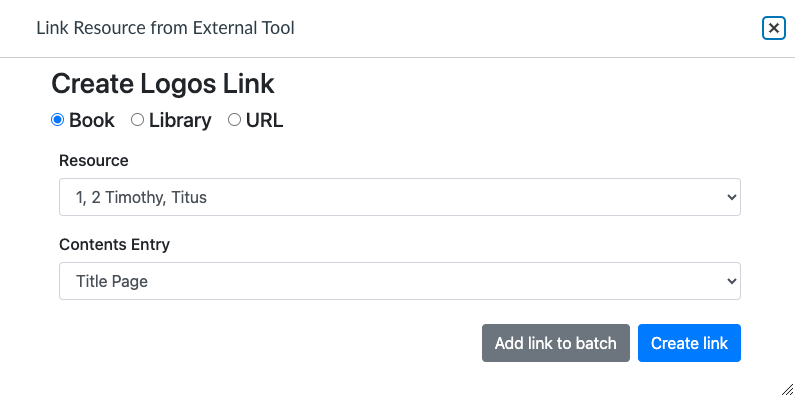
Task: Create the Logos link
Action: (x=689, y=343)
